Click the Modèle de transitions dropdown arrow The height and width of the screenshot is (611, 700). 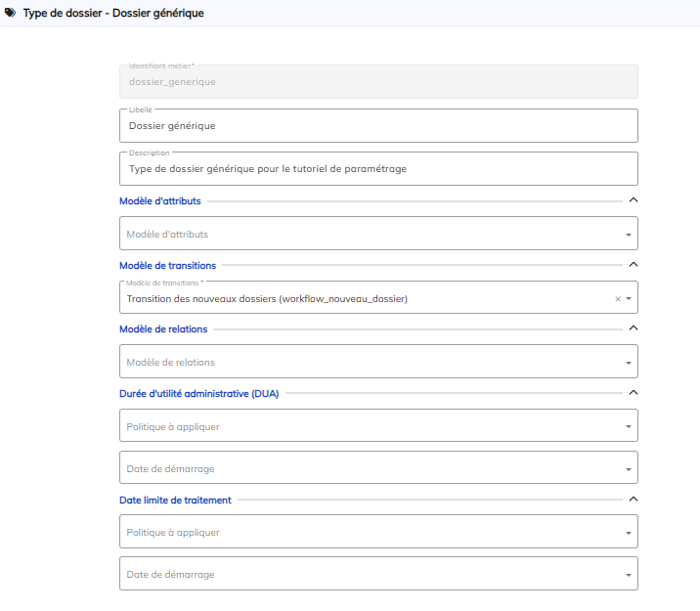[x=629, y=299]
